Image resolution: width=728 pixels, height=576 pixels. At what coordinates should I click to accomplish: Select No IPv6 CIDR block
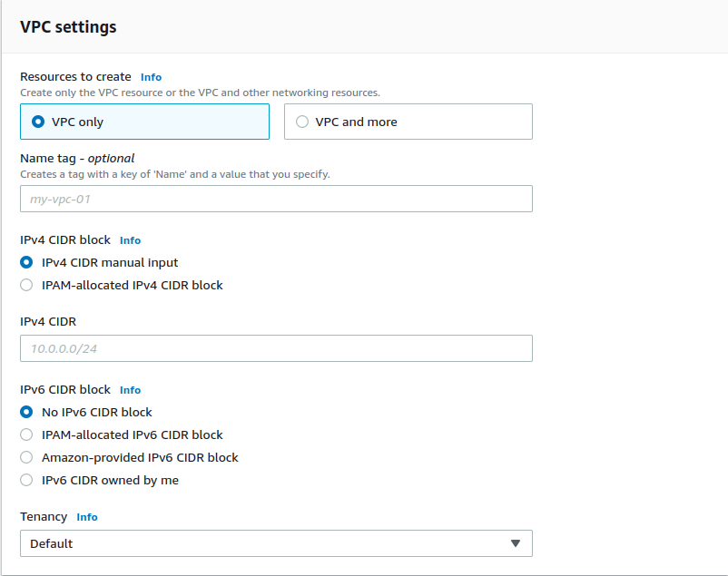(x=26, y=412)
